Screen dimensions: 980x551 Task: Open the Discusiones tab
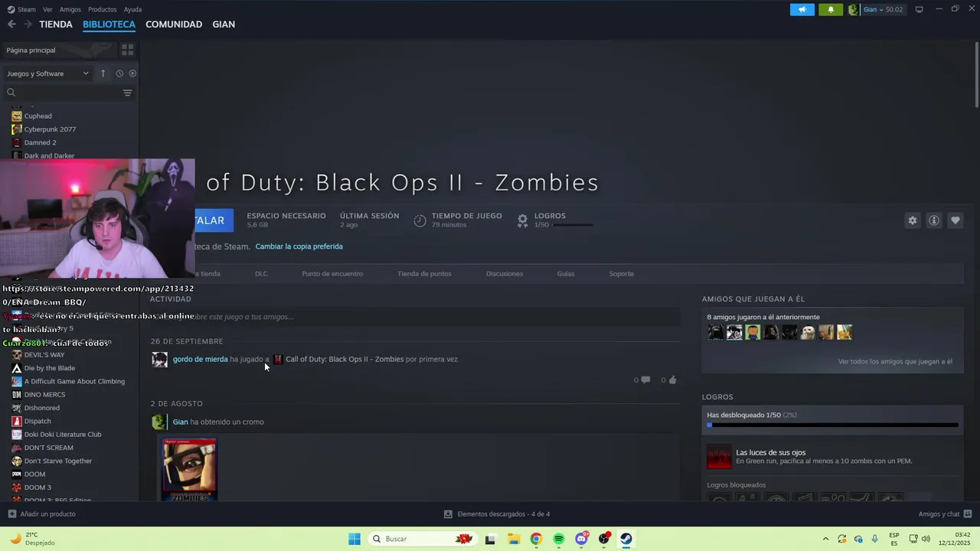[505, 273]
